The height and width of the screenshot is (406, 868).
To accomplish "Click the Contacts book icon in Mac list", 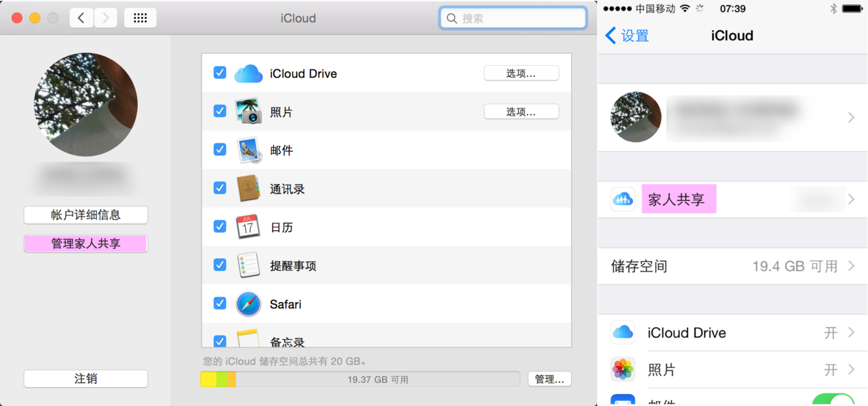I will click(x=248, y=188).
